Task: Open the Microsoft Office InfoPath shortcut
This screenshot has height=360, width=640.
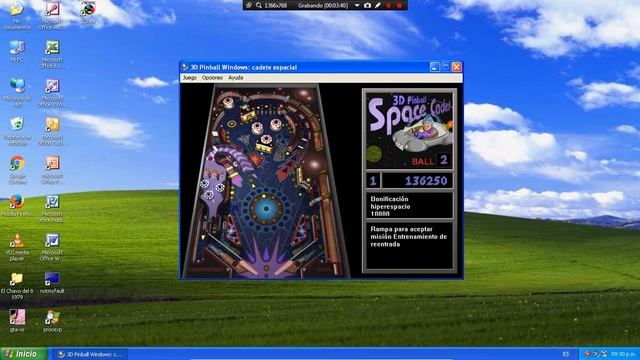Action: pos(52,93)
